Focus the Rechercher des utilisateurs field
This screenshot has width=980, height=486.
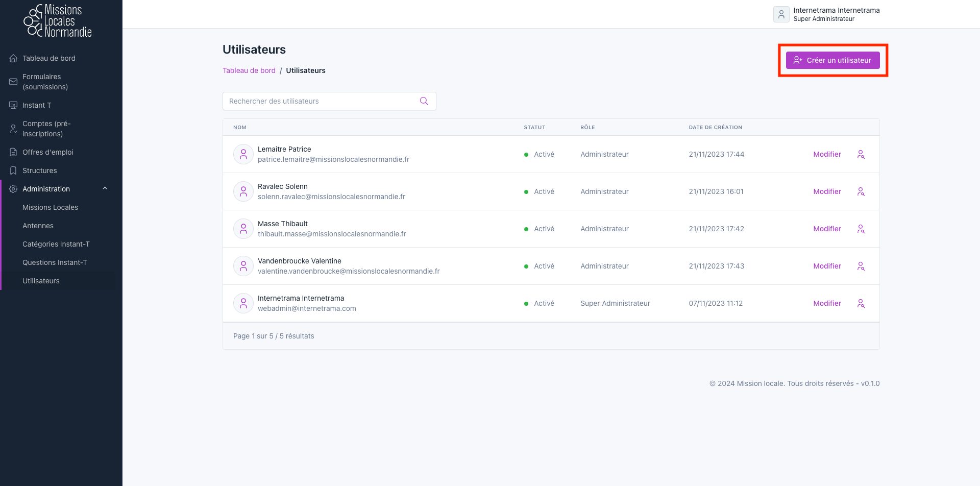tap(321, 101)
